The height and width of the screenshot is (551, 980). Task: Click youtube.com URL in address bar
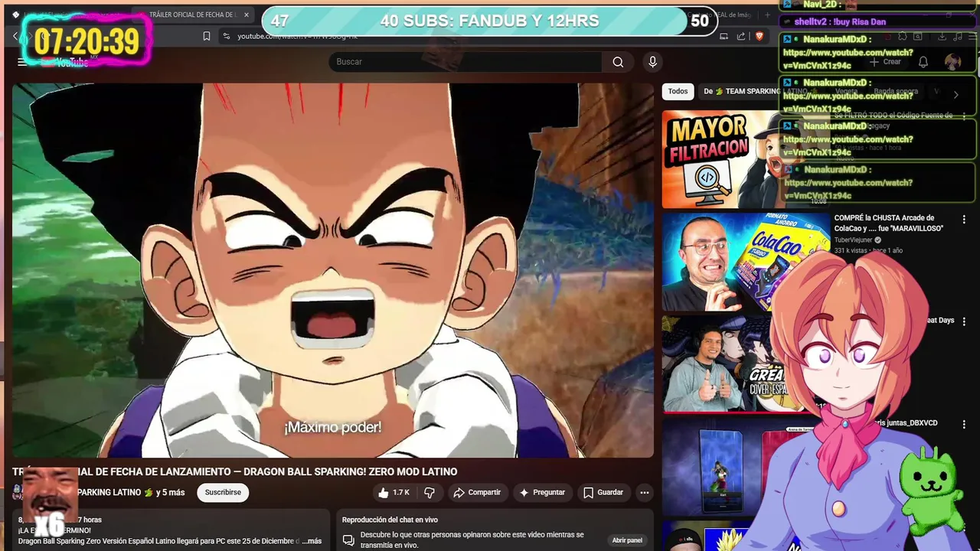tap(297, 36)
